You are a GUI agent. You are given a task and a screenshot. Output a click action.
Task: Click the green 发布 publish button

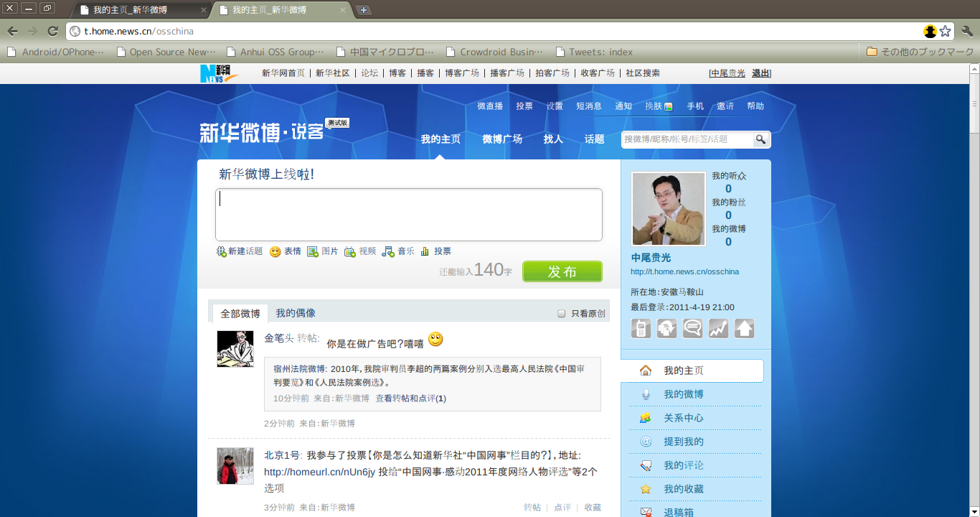click(562, 271)
